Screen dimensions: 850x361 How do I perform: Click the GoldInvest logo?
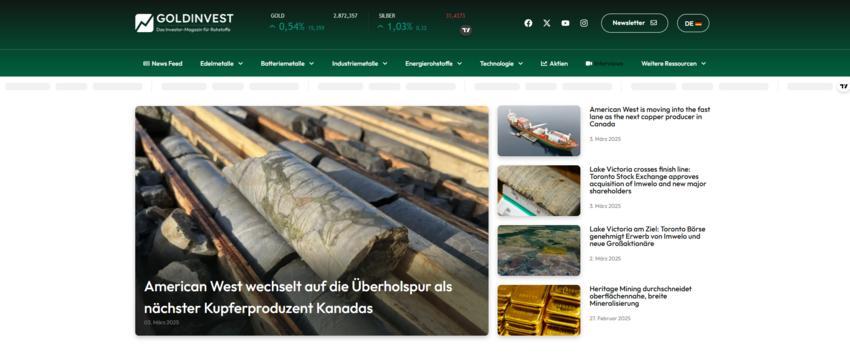184,23
